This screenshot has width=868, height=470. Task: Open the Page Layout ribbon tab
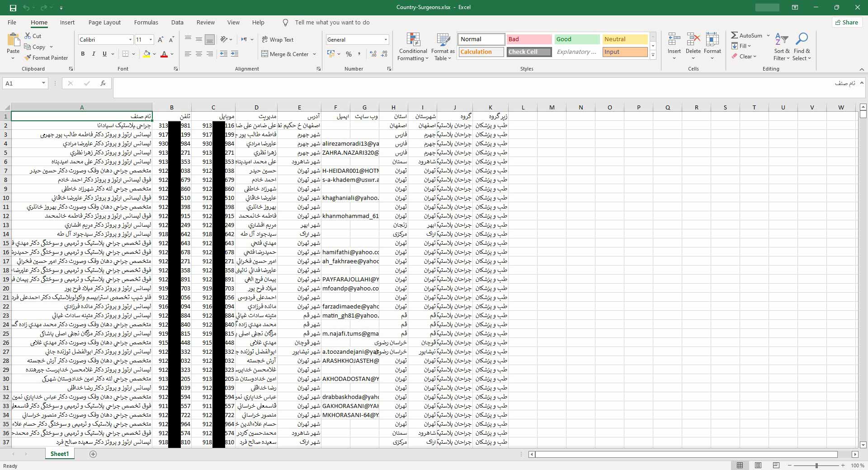click(104, 23)
